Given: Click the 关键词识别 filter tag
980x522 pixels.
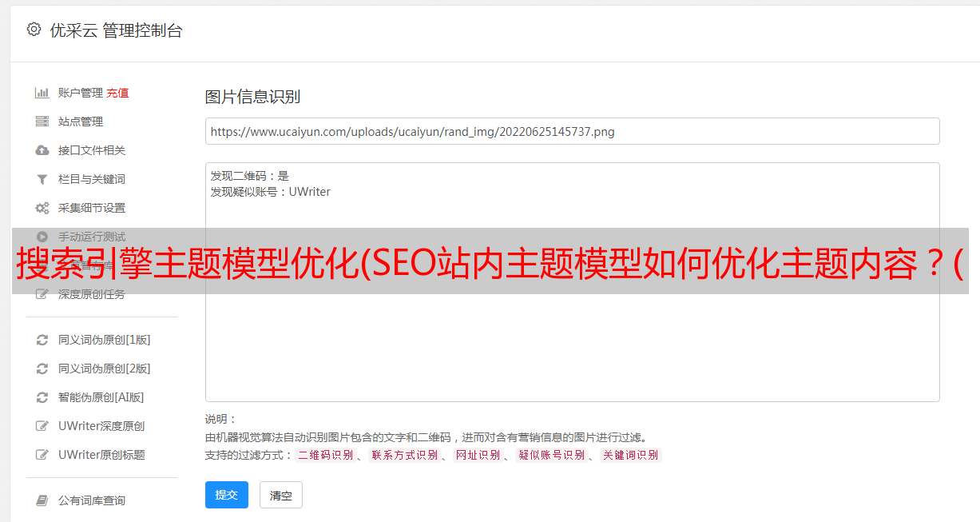Looking at the screenshot, I should tap(631, 455).
